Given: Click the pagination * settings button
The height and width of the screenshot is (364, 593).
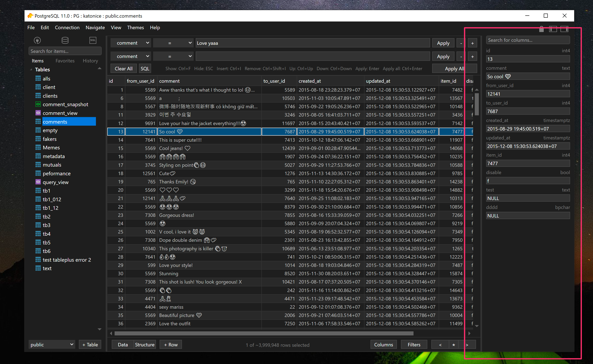Looking at the screenshot, I should [453, 345].
